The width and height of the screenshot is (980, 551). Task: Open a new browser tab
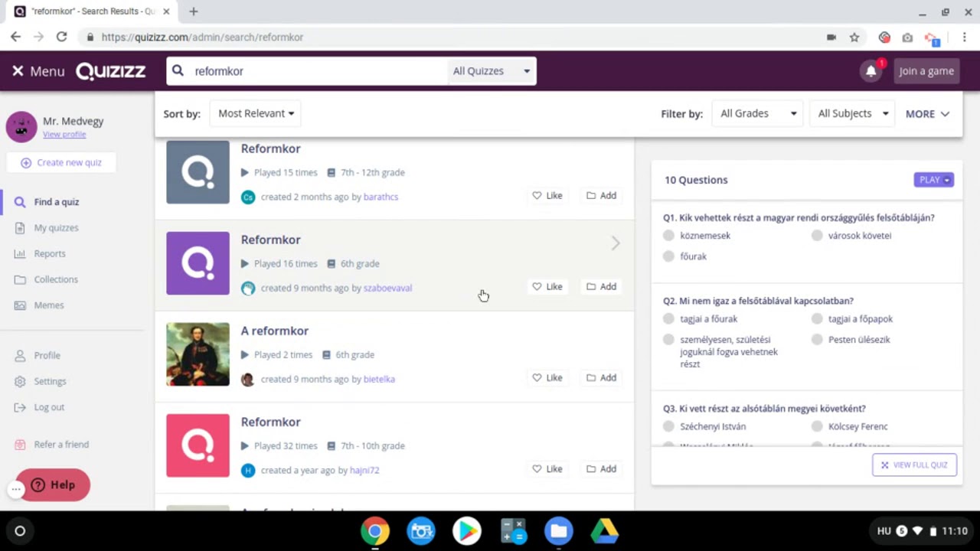coord(194,11)
